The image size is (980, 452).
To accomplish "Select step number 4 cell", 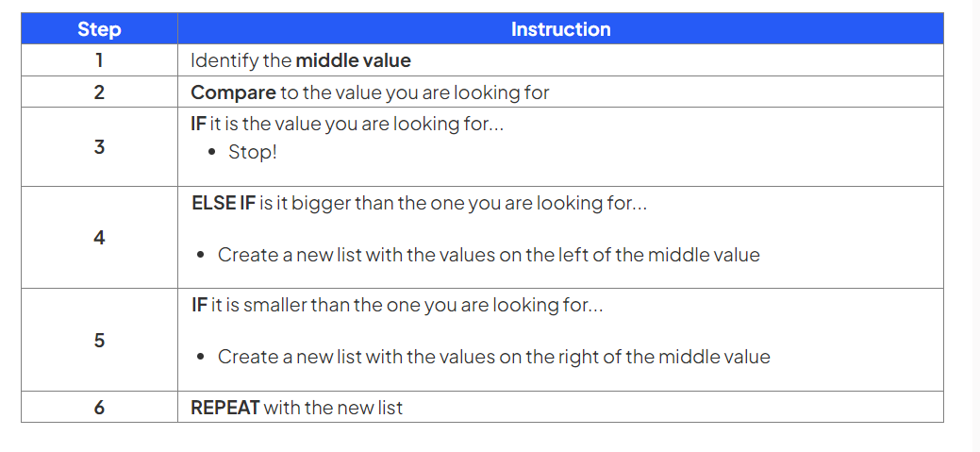I will (99, 237).
